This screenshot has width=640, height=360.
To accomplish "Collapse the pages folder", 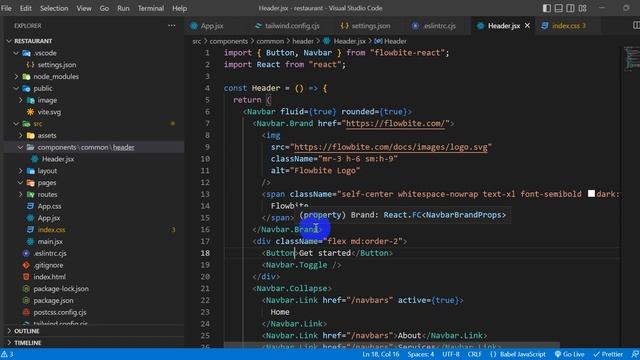I will click(20, 182).
